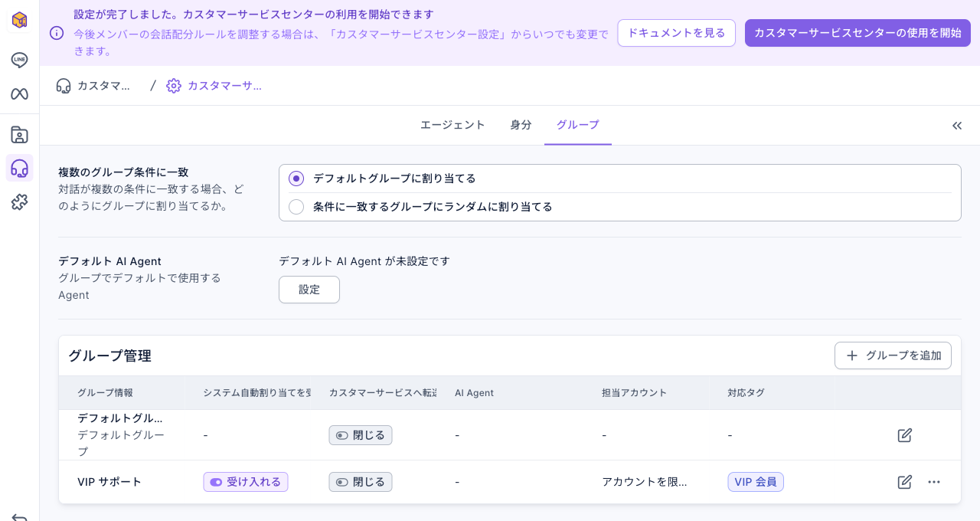This screenshot has width=980, height=521.
Task: Click the orange cube app logo
Action: 19,20
